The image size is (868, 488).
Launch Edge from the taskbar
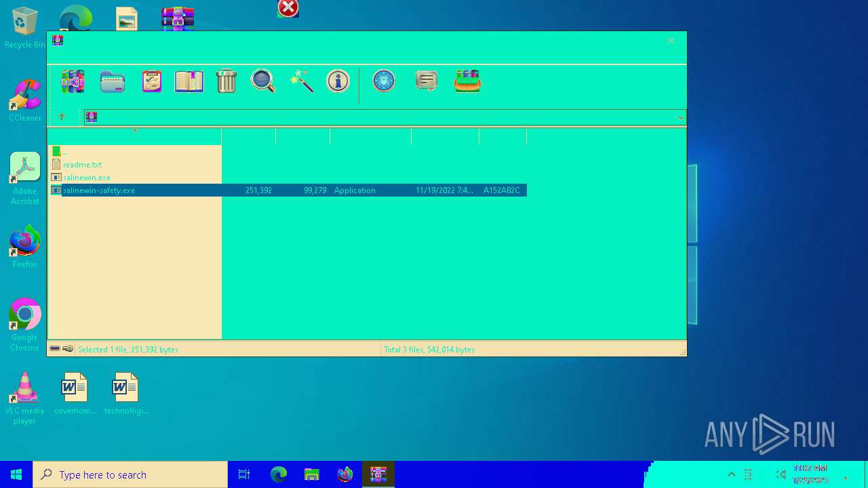tap(279, 474)
